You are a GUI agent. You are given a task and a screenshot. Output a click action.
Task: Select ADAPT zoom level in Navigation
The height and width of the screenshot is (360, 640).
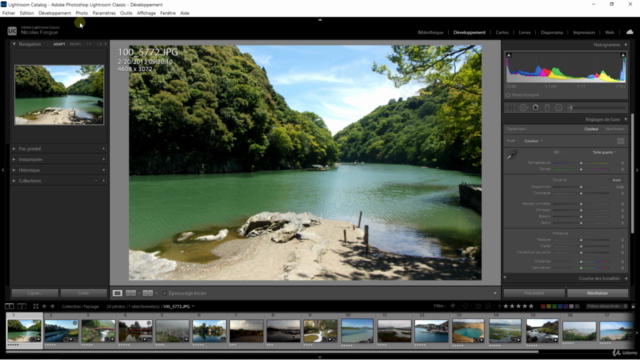(x=59, y=44)
